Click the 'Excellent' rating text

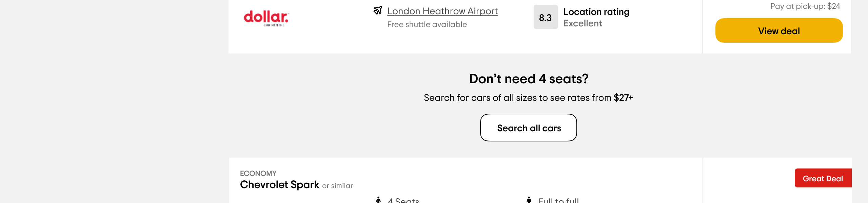pyautogui.click(x=583, y=23)
